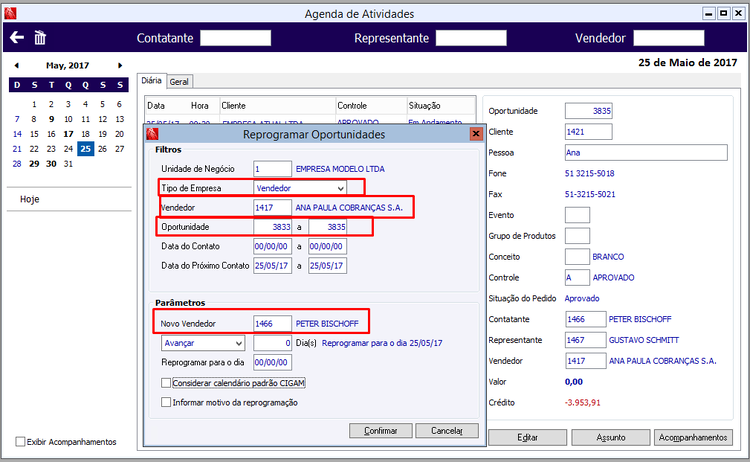Click the Data do Contato start field
750x462 pixels.
tap(272, 246)
